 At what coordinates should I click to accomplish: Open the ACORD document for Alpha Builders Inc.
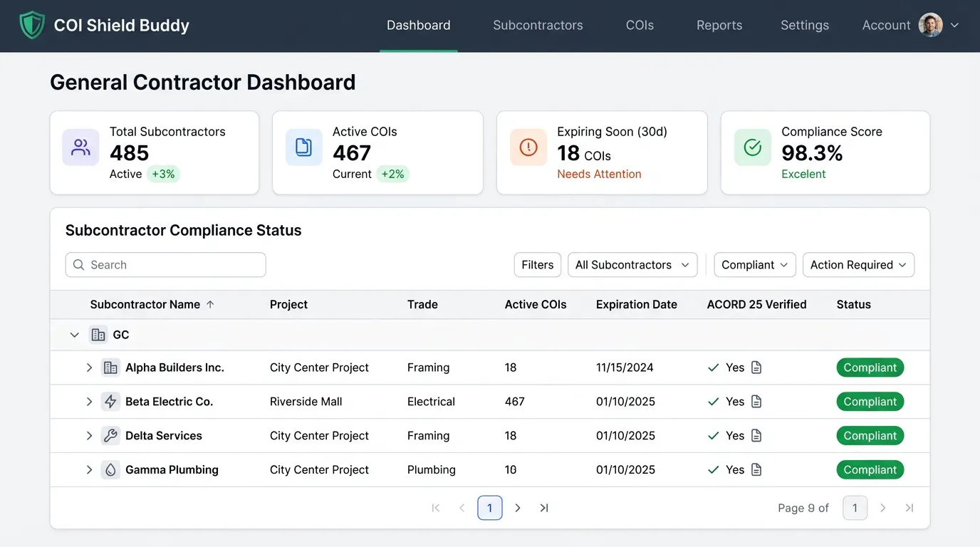tap(756, 368)
